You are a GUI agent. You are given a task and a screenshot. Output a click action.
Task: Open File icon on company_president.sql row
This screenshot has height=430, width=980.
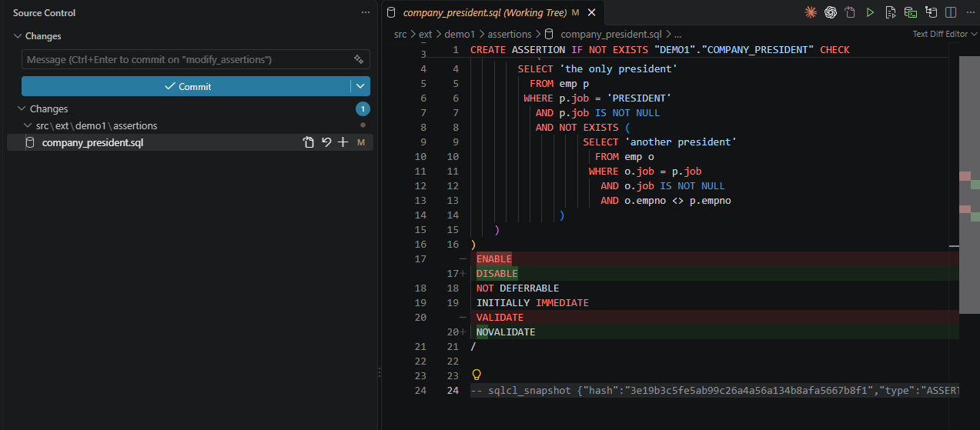click(309, 142)
